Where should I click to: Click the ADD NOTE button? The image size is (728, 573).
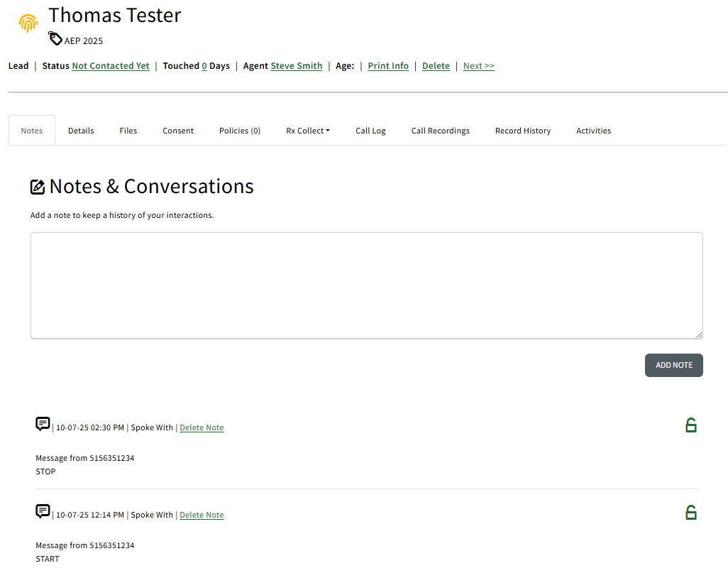(673, 365)
